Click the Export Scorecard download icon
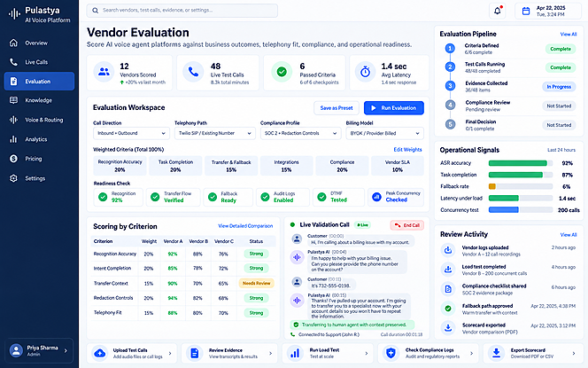 pyautogui.click(x=496, y=353)
